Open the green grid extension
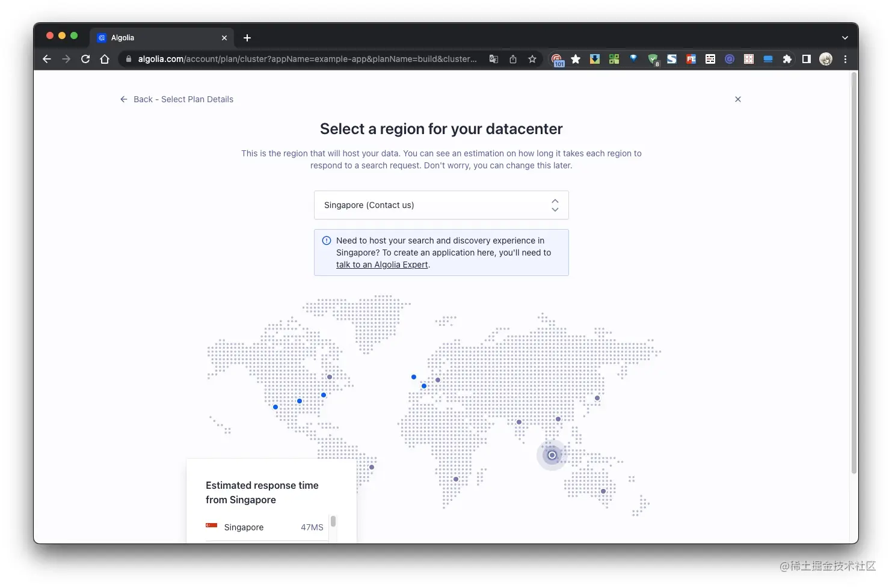This screenshot has width=892, height=588. click(614, 59)
